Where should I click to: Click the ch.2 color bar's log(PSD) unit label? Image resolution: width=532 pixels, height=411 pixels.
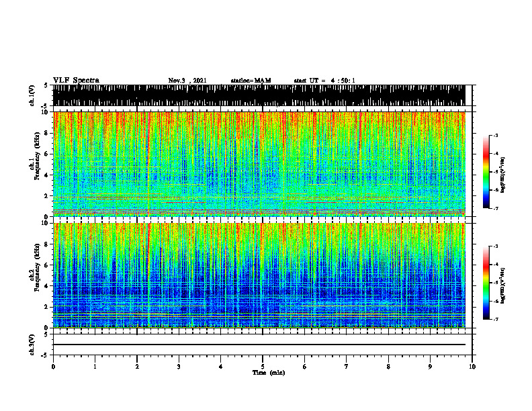(x=502, y=285)
